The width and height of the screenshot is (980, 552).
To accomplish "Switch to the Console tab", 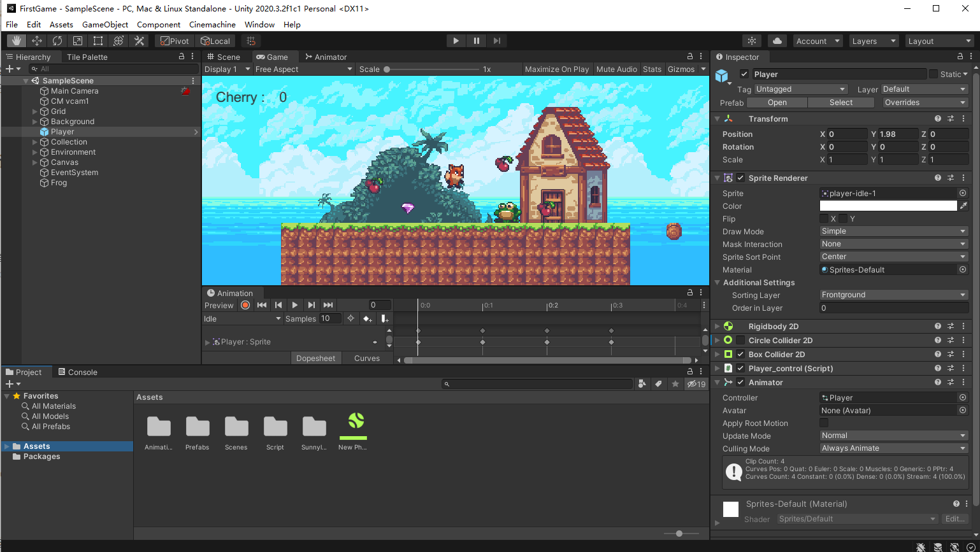I will tap(78, 372).
